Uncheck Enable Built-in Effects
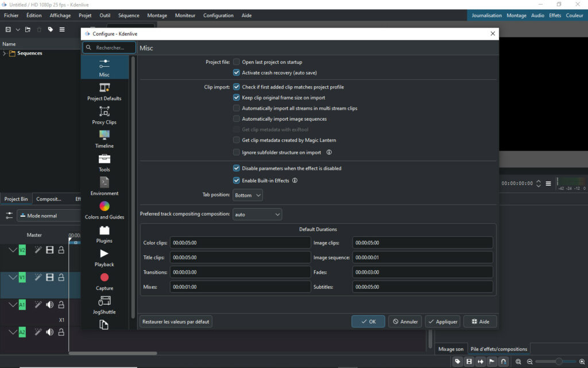 coord(236,181)
